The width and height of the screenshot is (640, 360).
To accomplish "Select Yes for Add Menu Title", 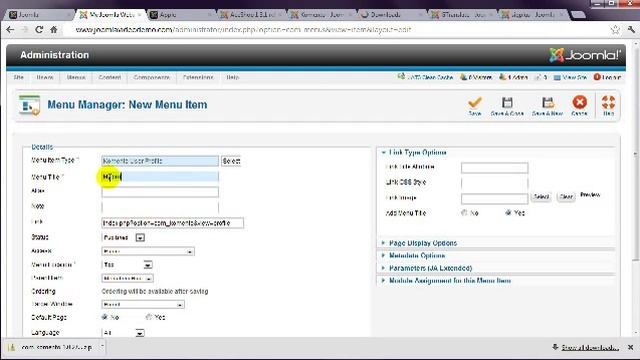I will [x=508, y=213].
